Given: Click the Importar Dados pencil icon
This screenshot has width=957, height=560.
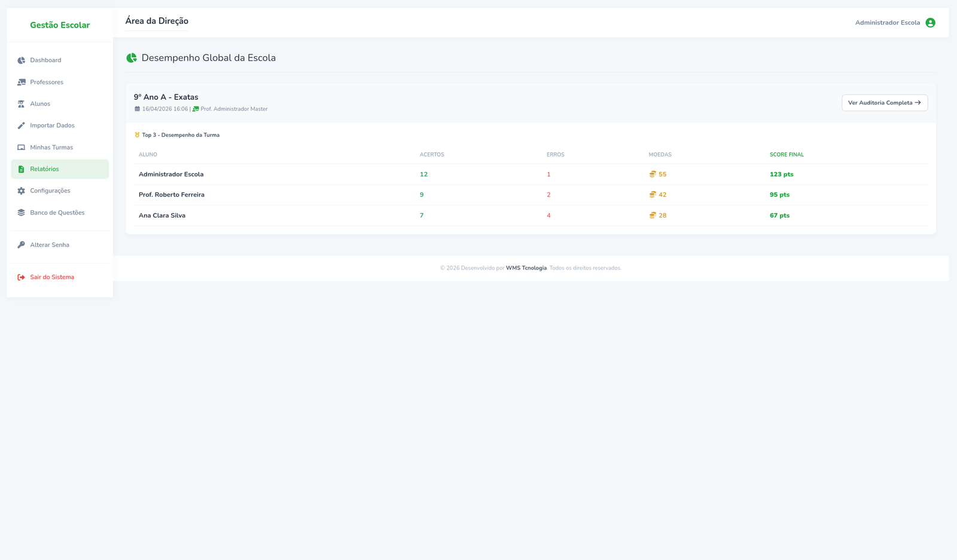Looking at the screenshot, I should pos(21,126).
